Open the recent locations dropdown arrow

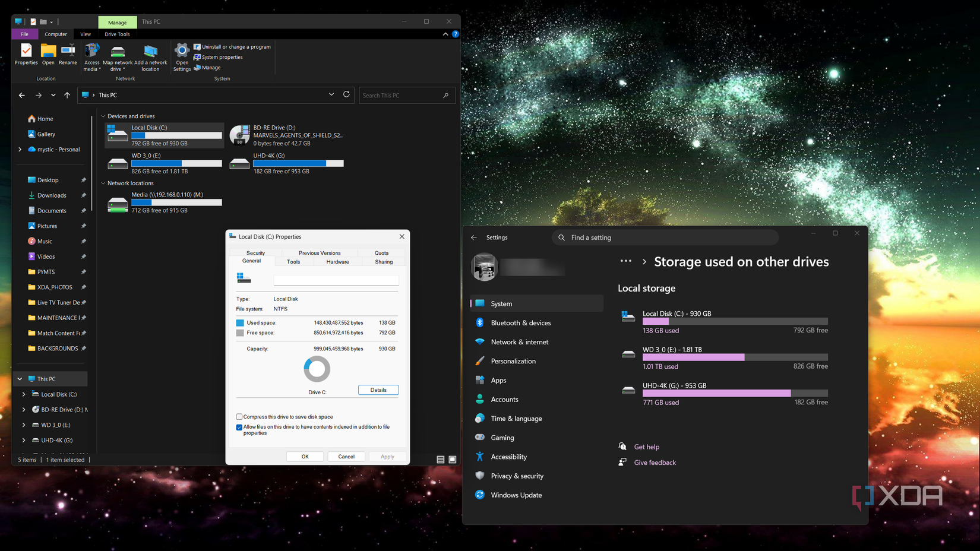pos(53,95)
